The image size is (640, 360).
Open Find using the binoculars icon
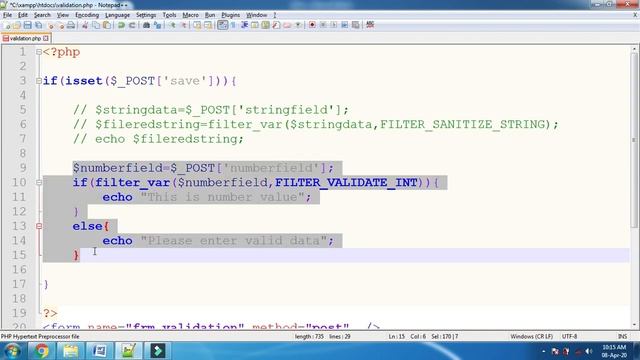click(x=146, y=25)
